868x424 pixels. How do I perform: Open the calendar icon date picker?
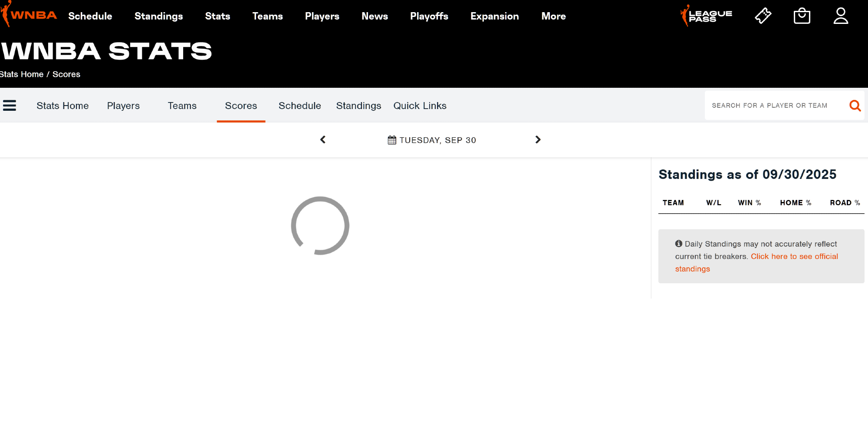pyautogui.click(x=392, y=140)
